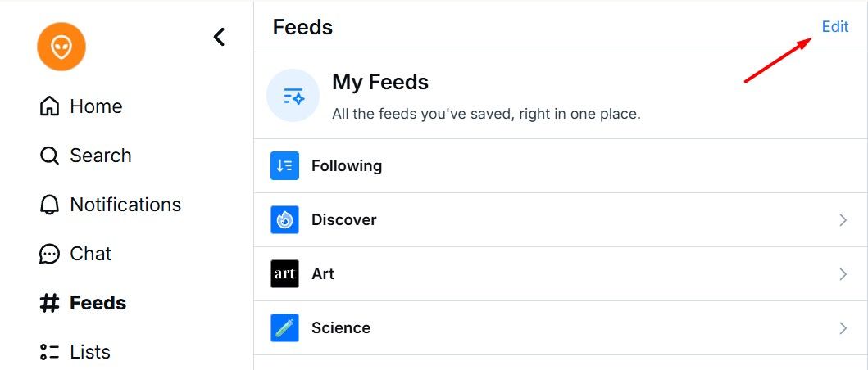
Task: Expand the Science feed chevron
Action: [x=843, y=327]
